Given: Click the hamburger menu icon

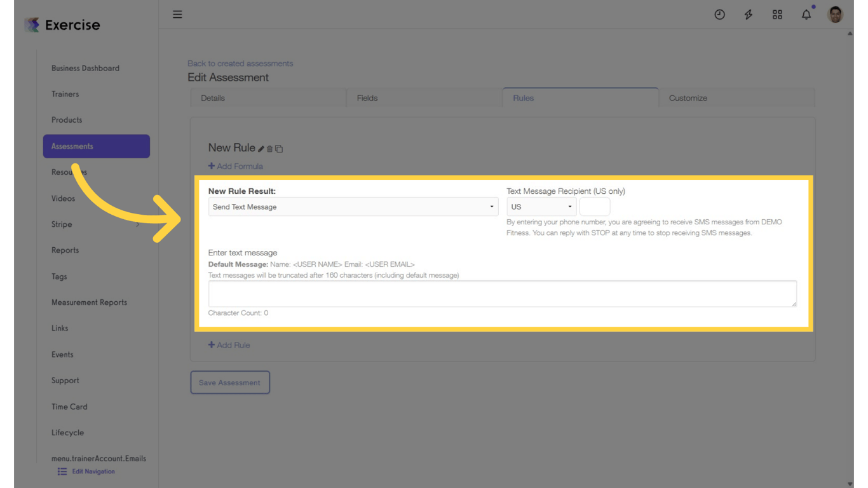Looking at the screenshot, I should (177, 14).
